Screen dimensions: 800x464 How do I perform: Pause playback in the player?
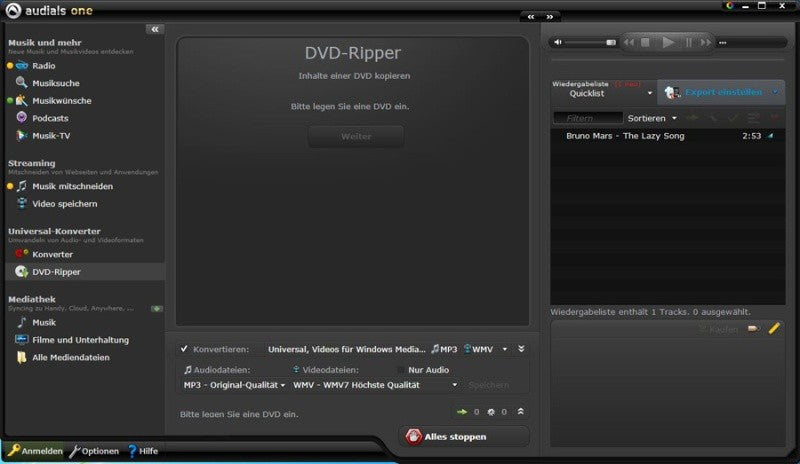[688, 42]
